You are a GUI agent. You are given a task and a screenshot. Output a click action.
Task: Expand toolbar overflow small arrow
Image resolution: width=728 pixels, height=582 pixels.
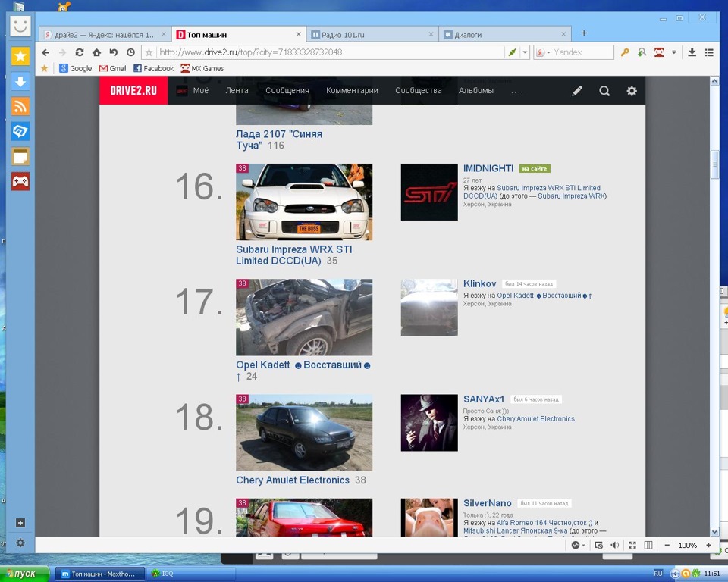pos(673,52)
